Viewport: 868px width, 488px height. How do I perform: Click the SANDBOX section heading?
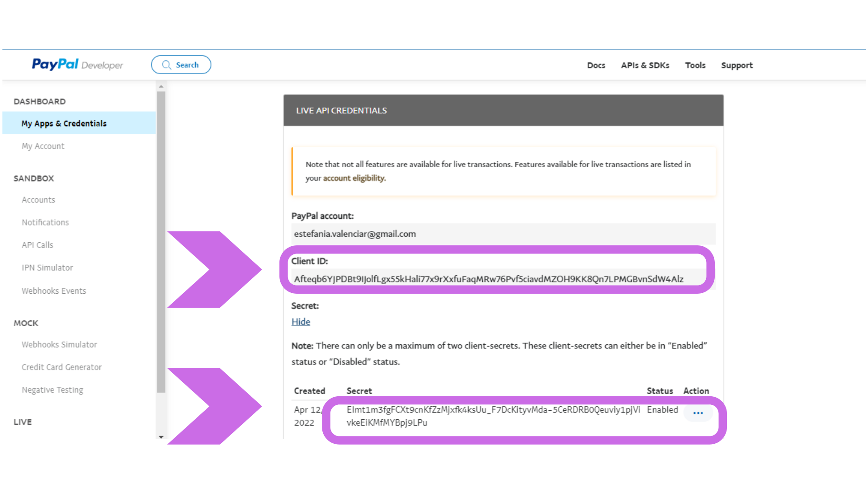(x=34, y=178)
